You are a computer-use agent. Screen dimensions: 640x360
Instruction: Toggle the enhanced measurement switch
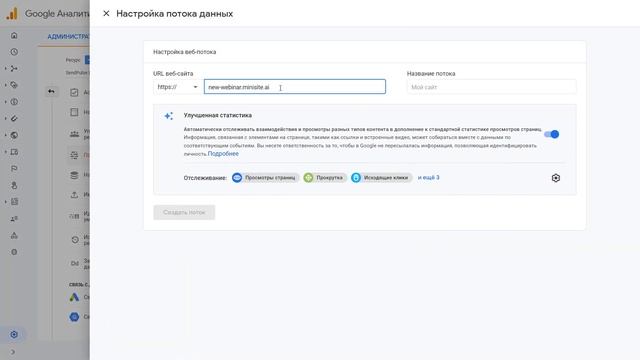[x=551, y=134]
